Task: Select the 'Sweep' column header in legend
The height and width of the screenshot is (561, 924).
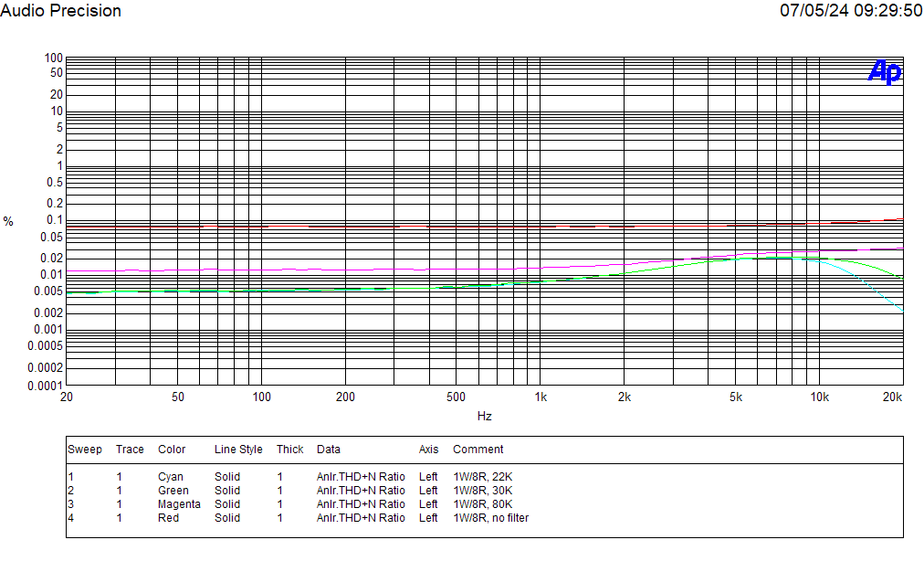Action: [x=85, y=450]
